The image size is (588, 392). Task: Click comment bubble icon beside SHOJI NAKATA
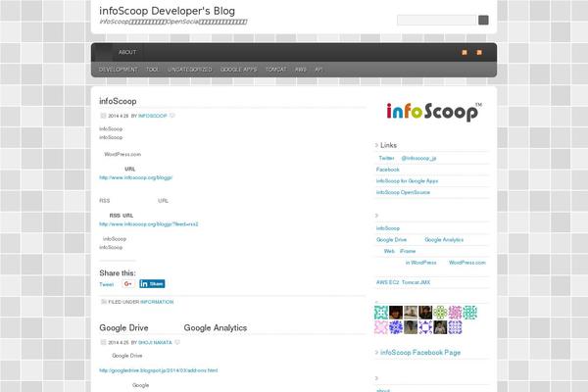click(177, 342)
